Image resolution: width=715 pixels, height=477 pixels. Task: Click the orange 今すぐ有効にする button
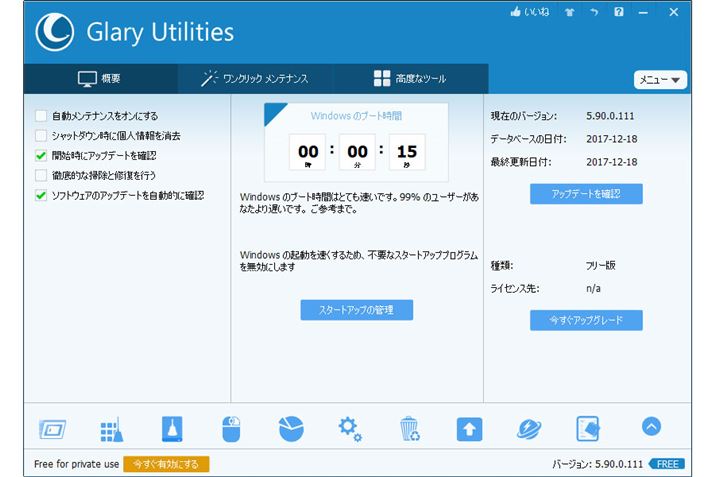click(x=166, y=464)
